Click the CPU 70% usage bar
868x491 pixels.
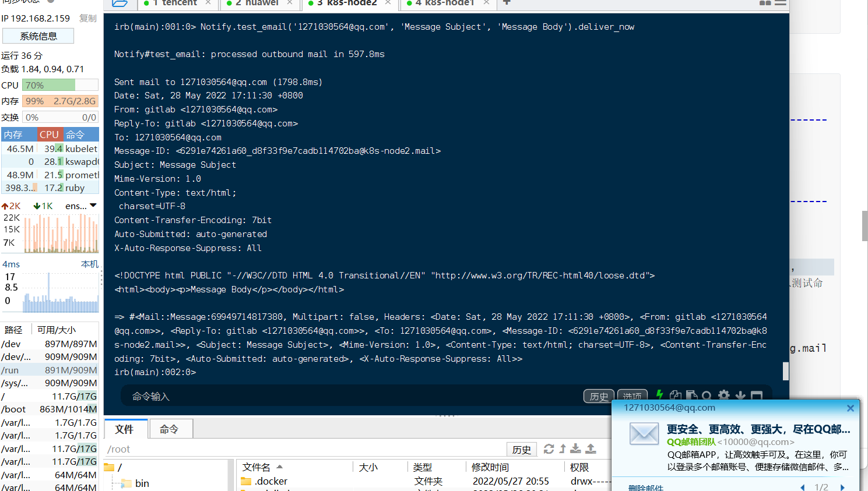(x=60, y=85)
